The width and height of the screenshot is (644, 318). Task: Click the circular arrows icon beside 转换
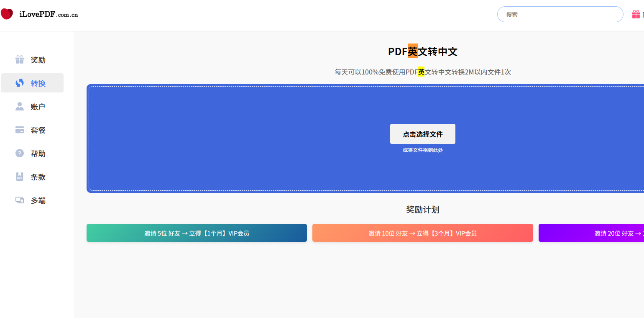tap(20, 83)
